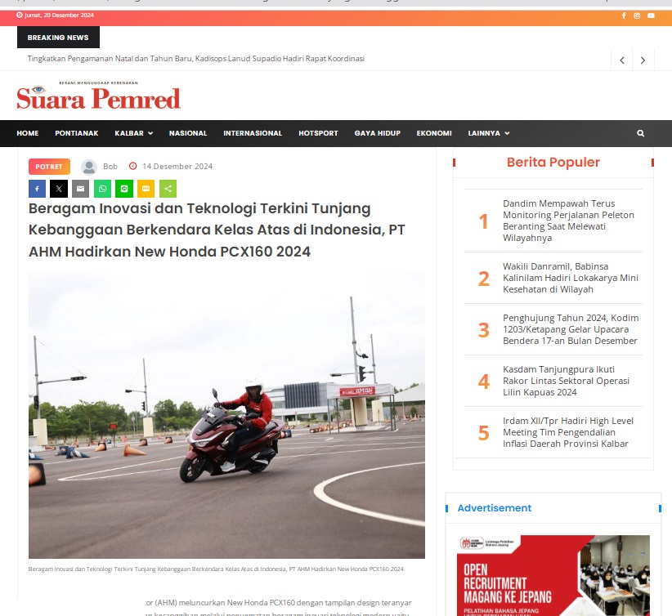This screenshot has width=672, height=616.
Task: Open popular story about Dandim Mempawah
Action: (568, 221)
